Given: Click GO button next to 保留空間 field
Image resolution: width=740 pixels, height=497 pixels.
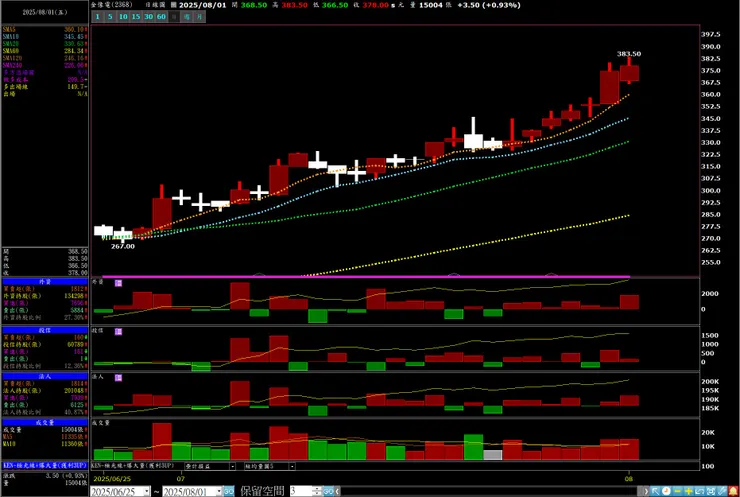Looking at the screenshot, I should [328, 491].
